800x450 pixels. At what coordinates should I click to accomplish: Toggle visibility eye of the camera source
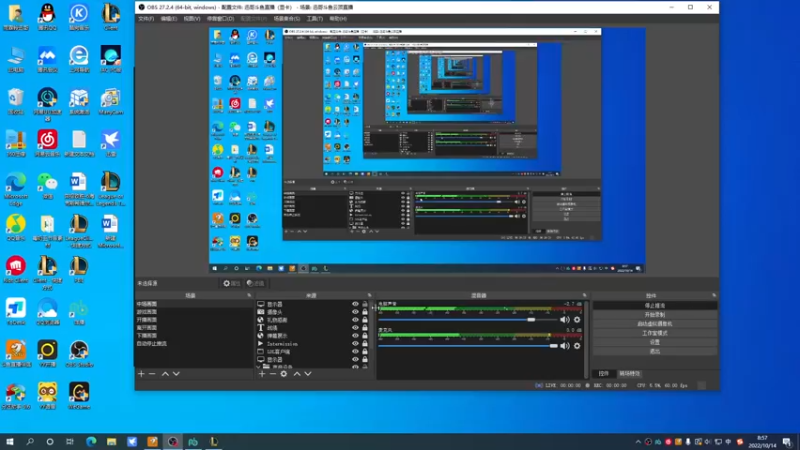coord(355,312)
